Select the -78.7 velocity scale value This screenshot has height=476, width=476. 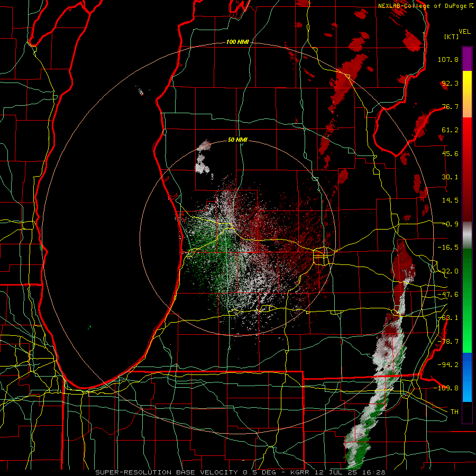(448, 342)
